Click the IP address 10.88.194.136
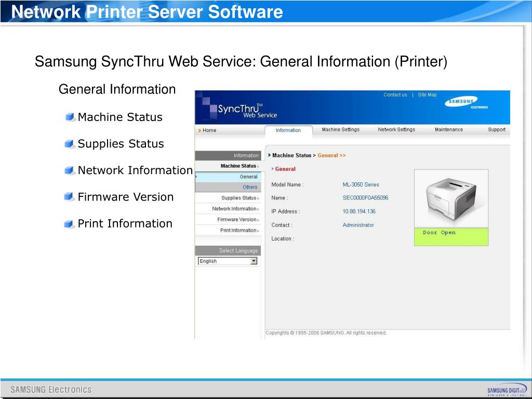This screenshot has height=399, width=532. [359, 211]
